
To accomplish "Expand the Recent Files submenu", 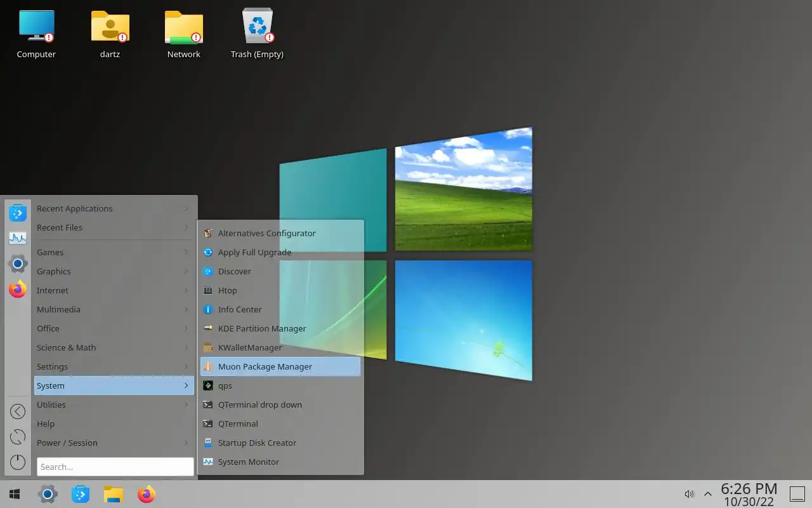I will pos(114,227).
